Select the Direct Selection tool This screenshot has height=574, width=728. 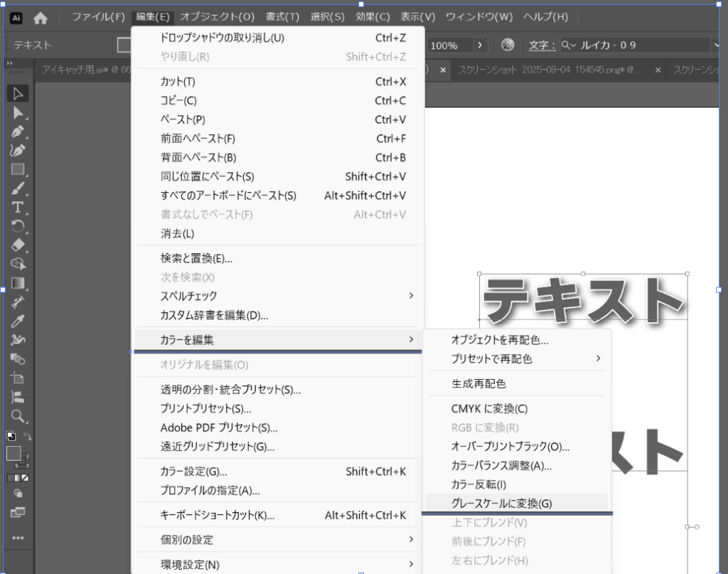coord(18,112)
